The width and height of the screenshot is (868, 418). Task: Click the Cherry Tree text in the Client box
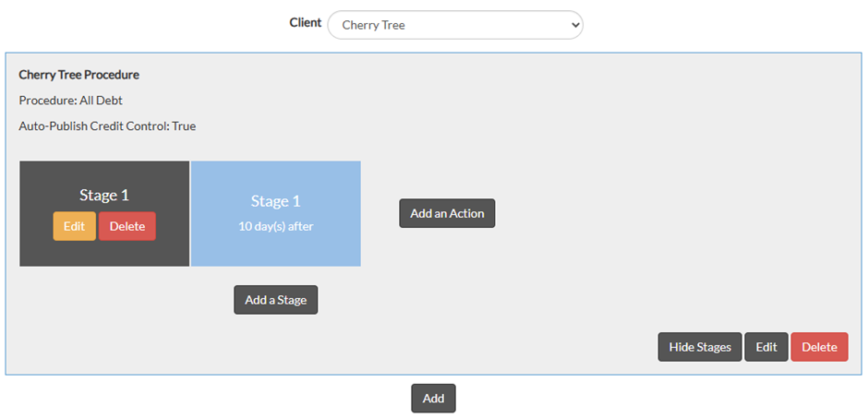click(x=373, y=25)
